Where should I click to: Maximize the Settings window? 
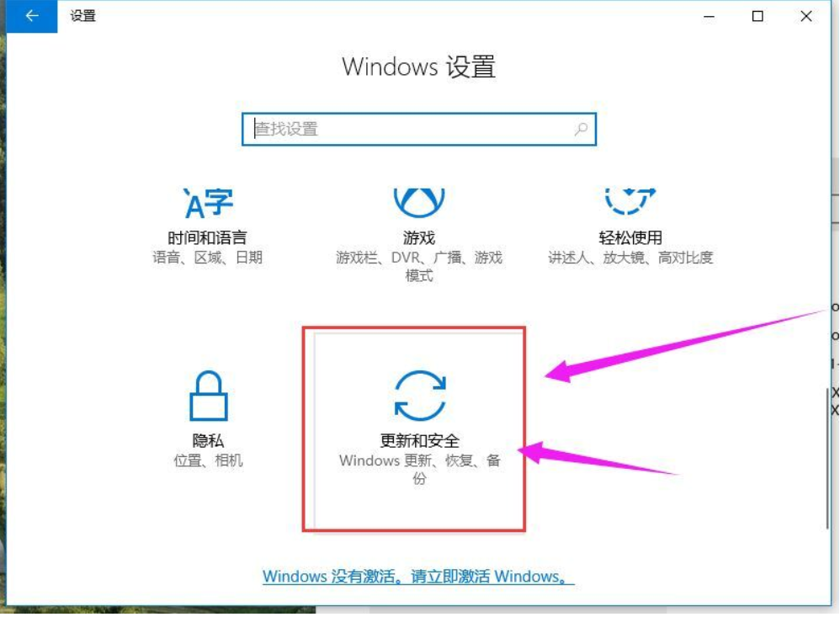[x=758, y=16]
